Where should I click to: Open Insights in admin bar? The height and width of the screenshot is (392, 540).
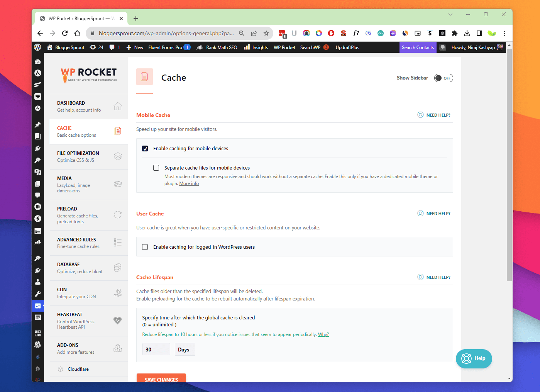point(256,47)
